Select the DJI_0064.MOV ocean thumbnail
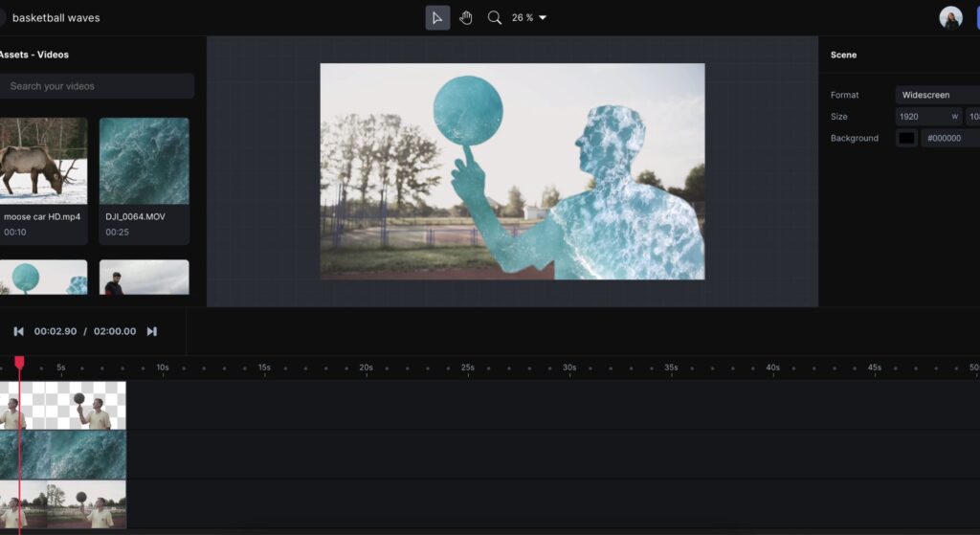Screen dimensions: 980x535 [x=144, y=160]
